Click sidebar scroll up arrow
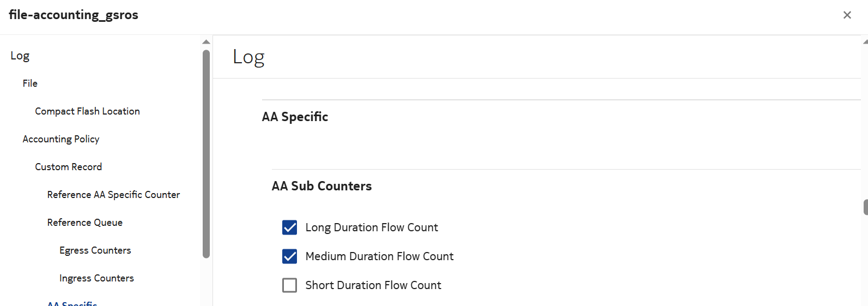This screenshot has height=306, width=868. point(206,42)
